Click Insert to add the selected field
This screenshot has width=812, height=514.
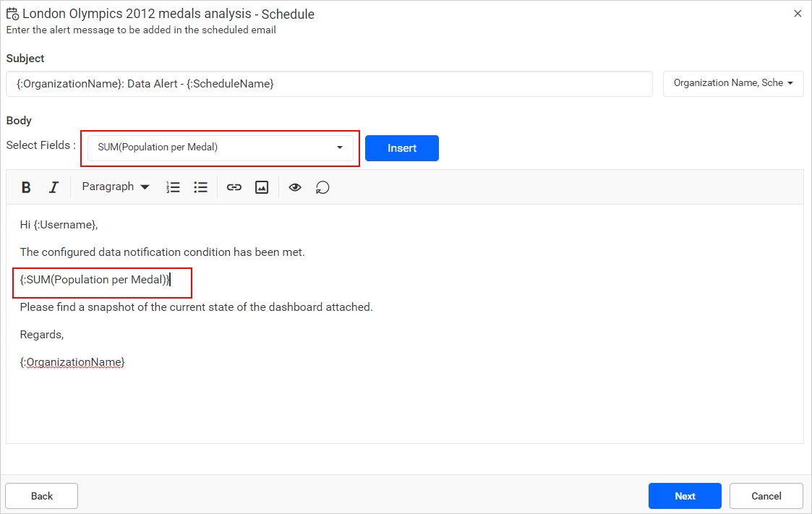point(401,147)
